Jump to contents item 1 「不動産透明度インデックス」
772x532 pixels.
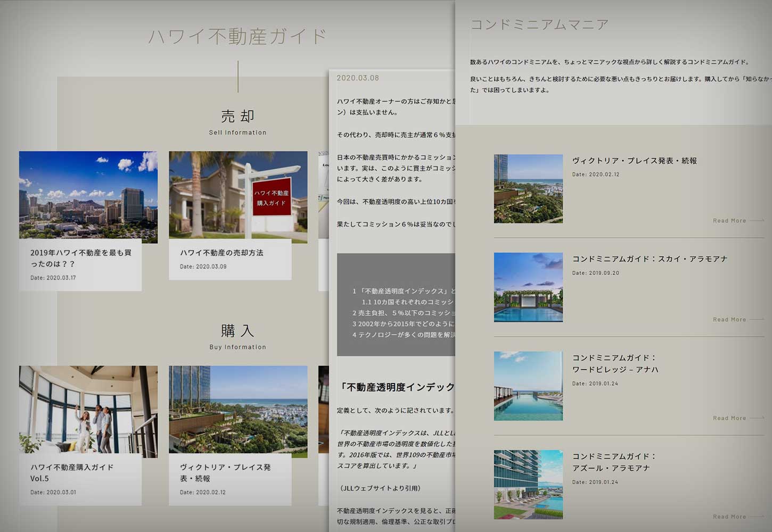[404, 291]
